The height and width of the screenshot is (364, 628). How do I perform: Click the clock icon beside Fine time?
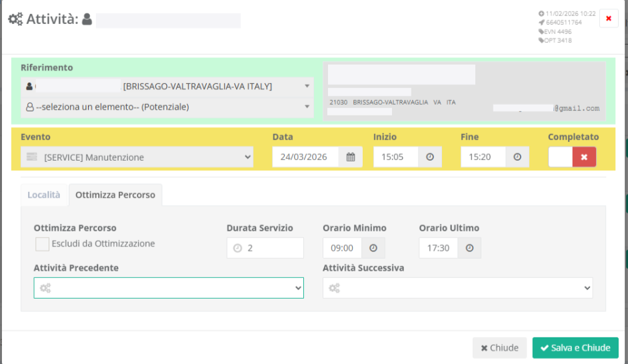pyautogui.click(x=517, y=157)
